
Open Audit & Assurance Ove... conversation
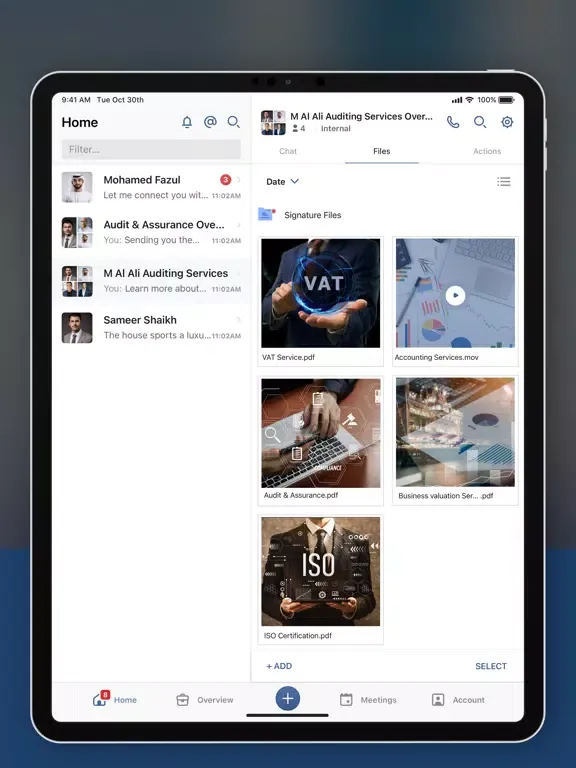pyautogui.click(x=151, y=232)
